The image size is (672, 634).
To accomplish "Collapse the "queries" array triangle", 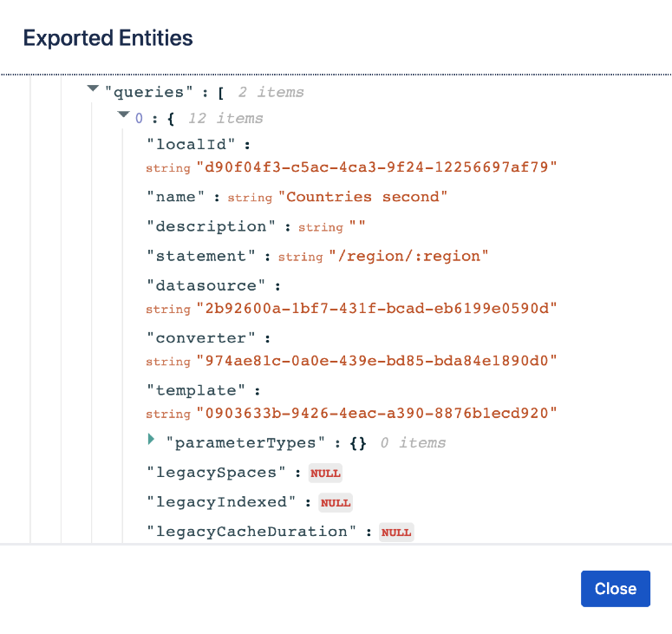I will click(x=93, y=88).
